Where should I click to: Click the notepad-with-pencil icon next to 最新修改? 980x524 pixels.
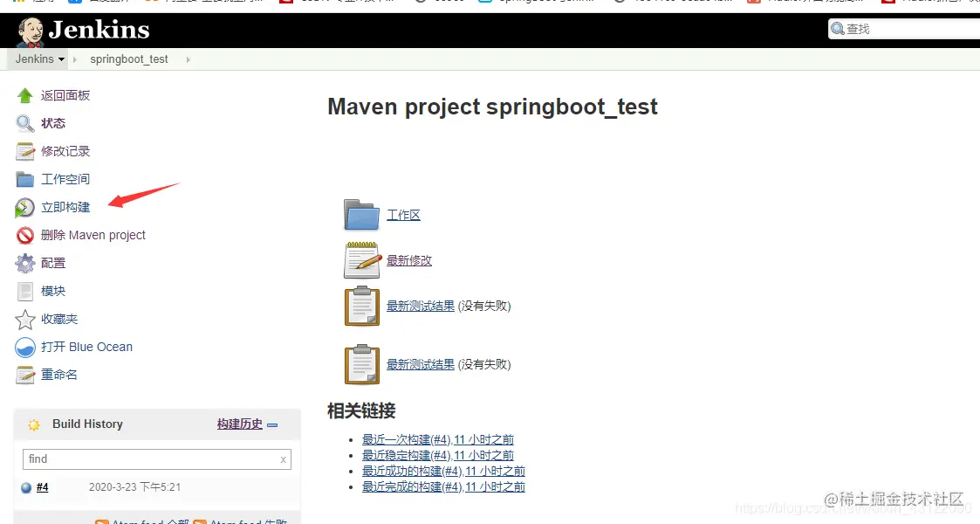point(362,260)
